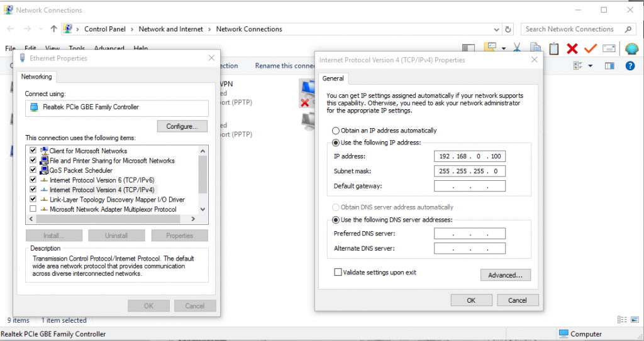Click the Classic Shell seashell icon
The width and height of the screenshot is (644, 341).
(x=631, y=48)
